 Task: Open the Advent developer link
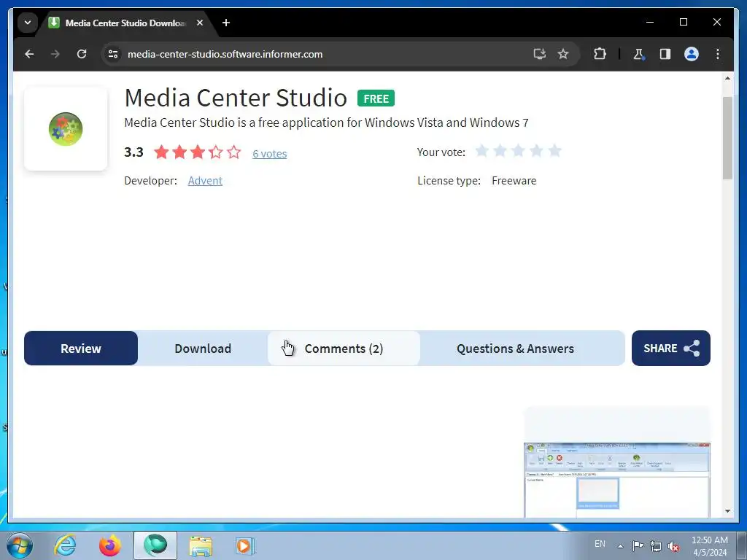tap(205, 181)
